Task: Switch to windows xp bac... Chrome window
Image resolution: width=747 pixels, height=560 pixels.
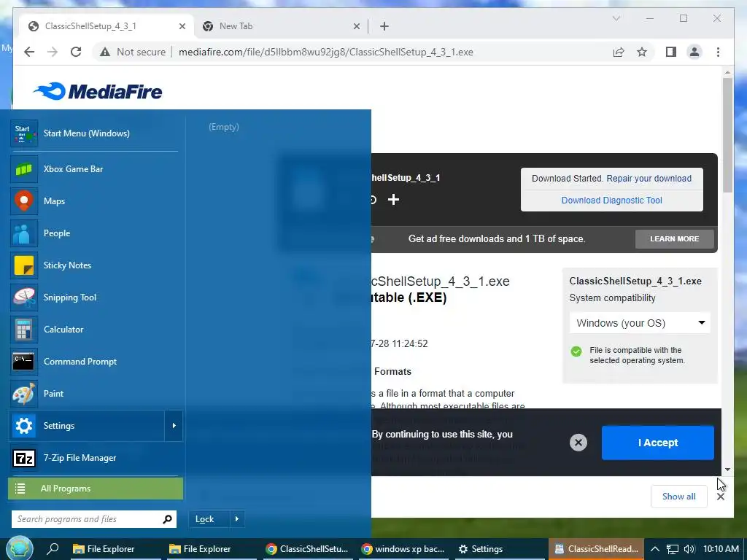Action: 403,549
